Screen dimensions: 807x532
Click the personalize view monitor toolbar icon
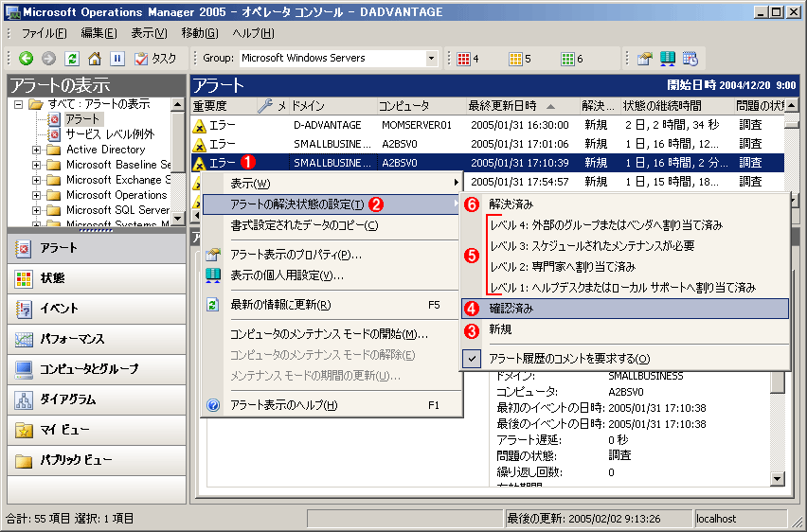tap(668, 58)
